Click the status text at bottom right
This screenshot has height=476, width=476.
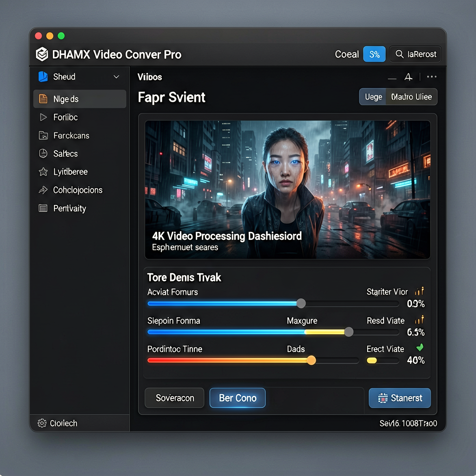408,423
